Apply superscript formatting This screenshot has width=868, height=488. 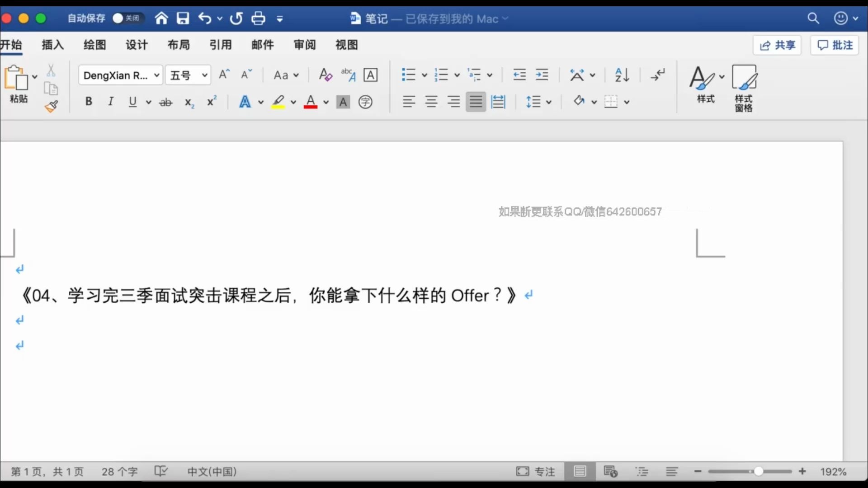tap(212, 101)
